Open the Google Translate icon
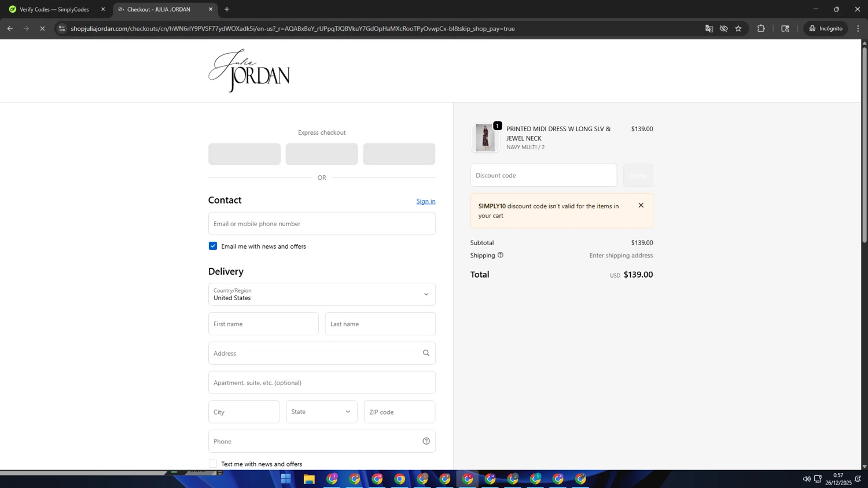This screenshot has height=488, width=868. [709, 28]
